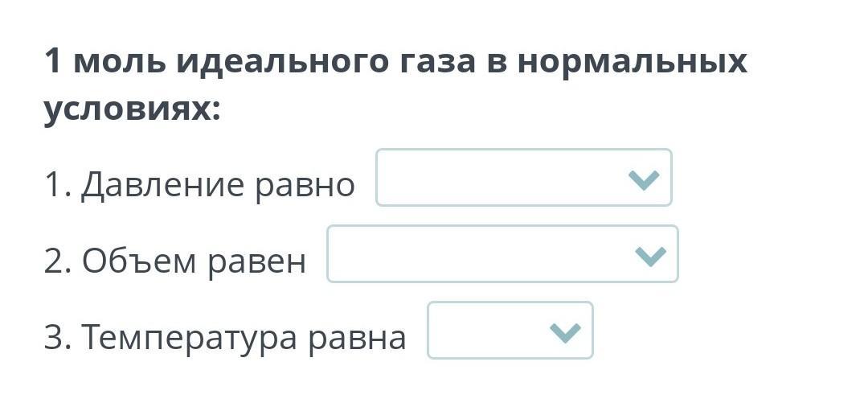
Task: Click the word "Давление" in item one
Action: tap(162, 186)
